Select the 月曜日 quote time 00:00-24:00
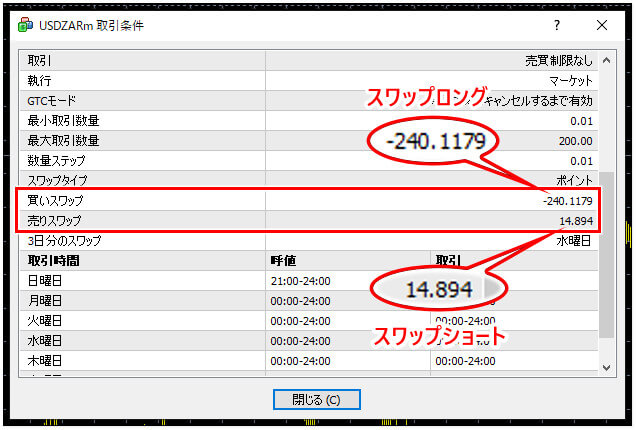Screen dimensions: 636x430 (301, 301)
